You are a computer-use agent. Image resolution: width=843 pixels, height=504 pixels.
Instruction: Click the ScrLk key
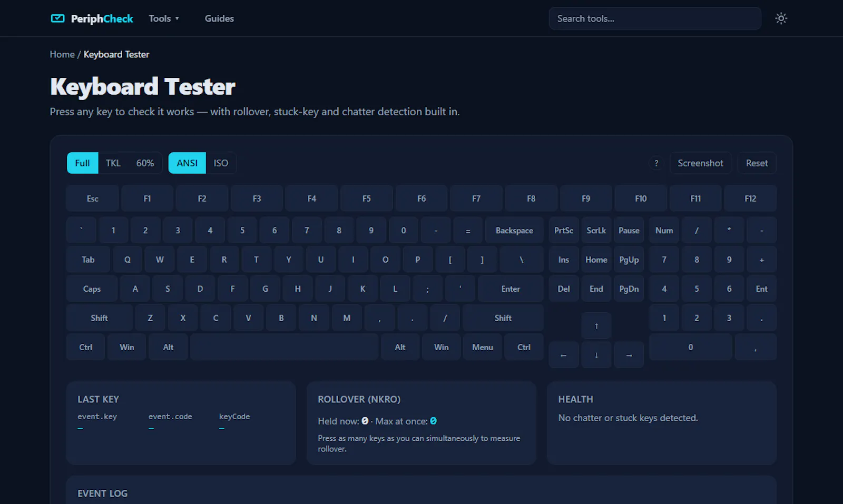click(x=596, y=231)
